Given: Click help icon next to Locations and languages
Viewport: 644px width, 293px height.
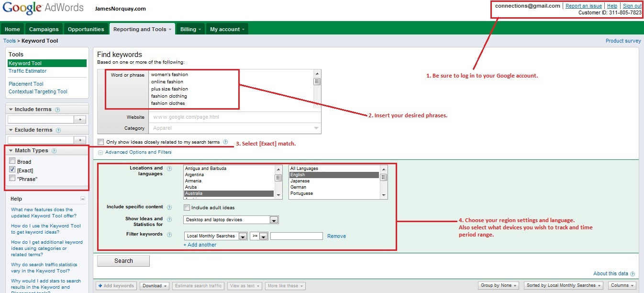Looking at the screenshot, I should click(x=169, y=169).
